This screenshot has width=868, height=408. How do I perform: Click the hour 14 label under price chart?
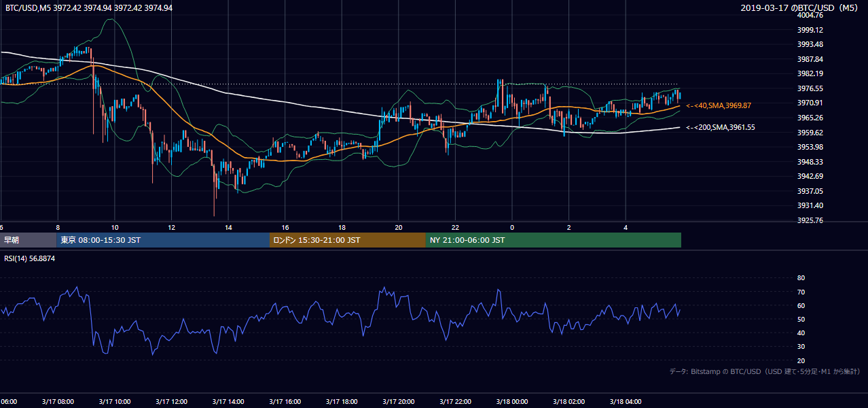228,227
